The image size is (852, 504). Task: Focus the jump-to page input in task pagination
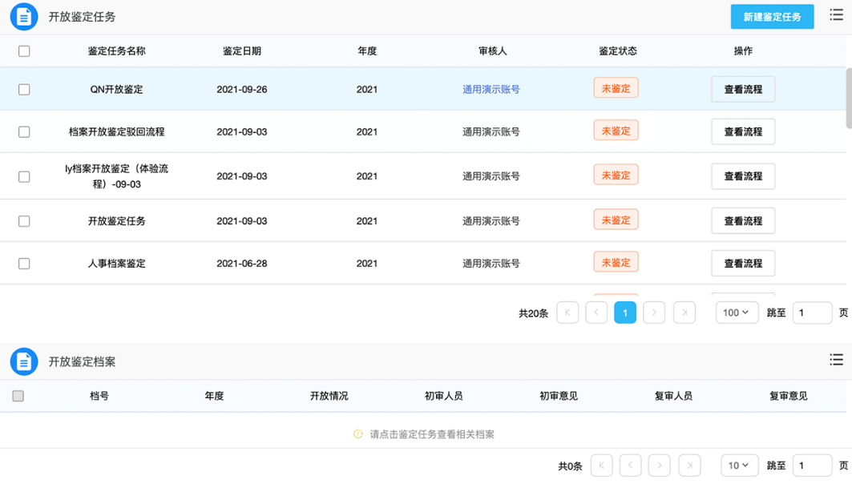click(x=812, y=312)
